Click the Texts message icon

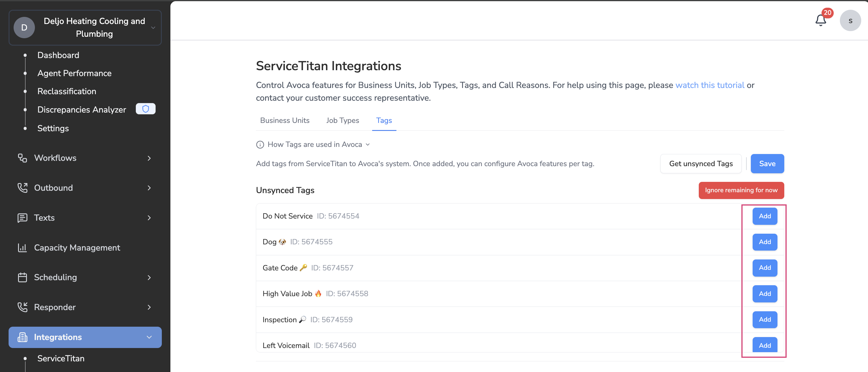point(22,218)
